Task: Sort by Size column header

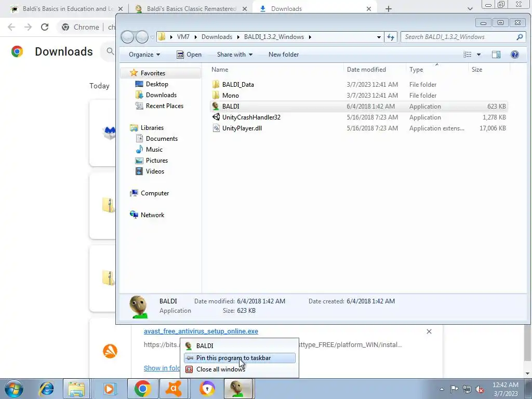Action: (477, 69)
